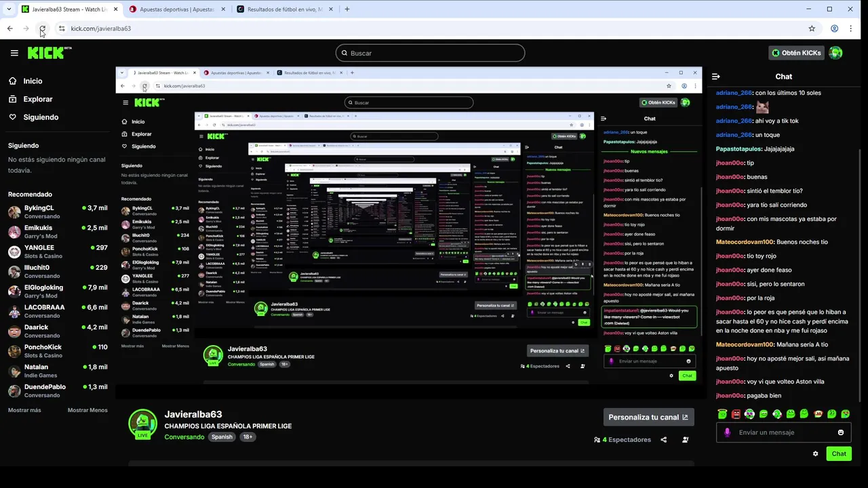The width and height of the screenshot is (868, 488).
Task: Click the Explorar sidebar icon
Action: 13,99
